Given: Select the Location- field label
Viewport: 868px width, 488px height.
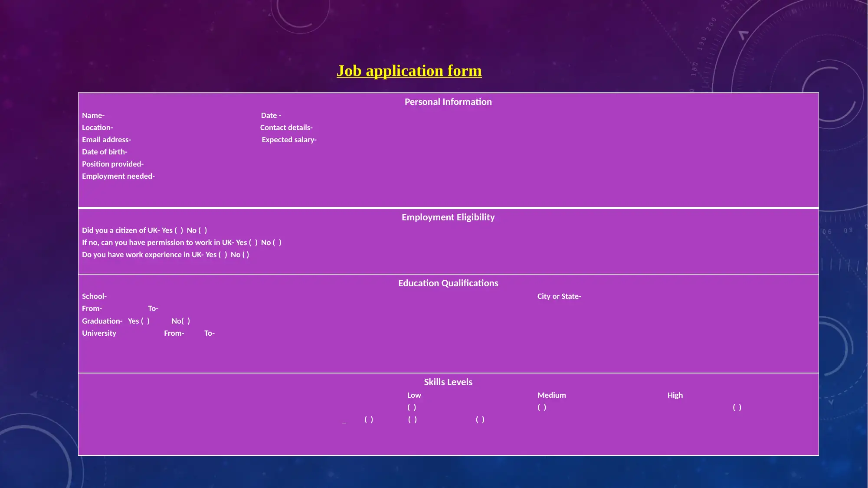Looking at the screenshot, I should [x=97, y=128].
